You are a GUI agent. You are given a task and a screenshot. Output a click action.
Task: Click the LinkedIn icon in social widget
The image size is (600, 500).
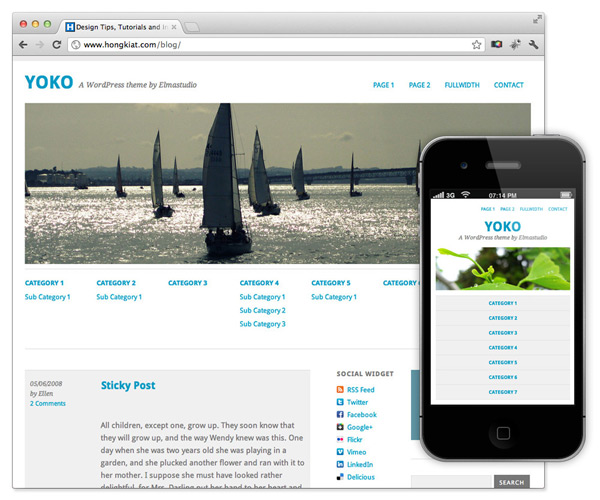coord(340,464)
